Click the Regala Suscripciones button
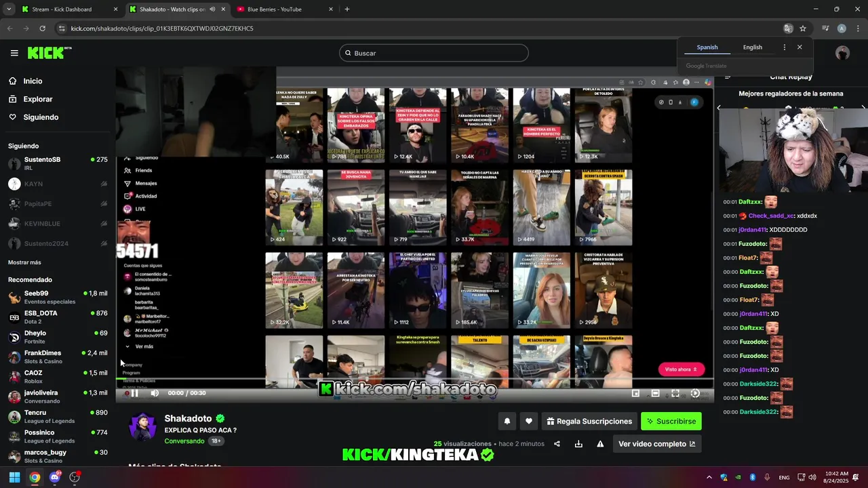Viewport: 868px width, 488px height. (x=589, y=421)
